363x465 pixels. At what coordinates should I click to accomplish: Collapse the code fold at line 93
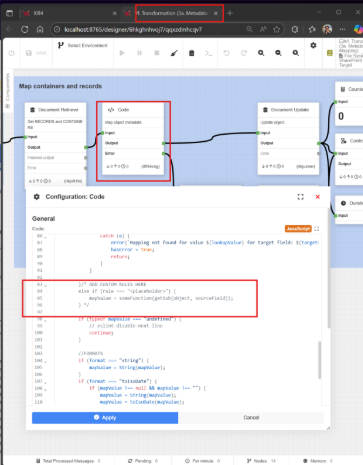click(46, 285)
